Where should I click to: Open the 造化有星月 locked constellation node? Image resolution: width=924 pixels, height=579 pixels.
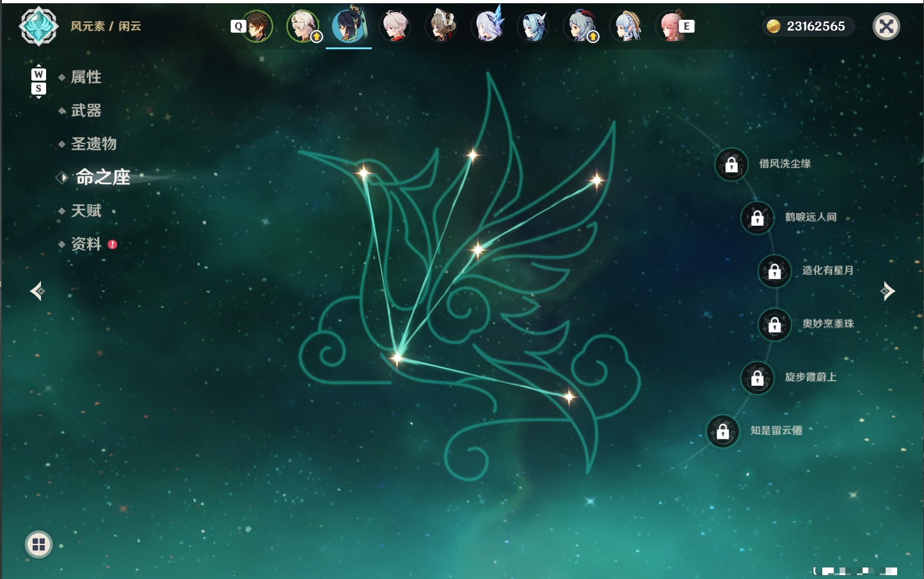(774, 271)
